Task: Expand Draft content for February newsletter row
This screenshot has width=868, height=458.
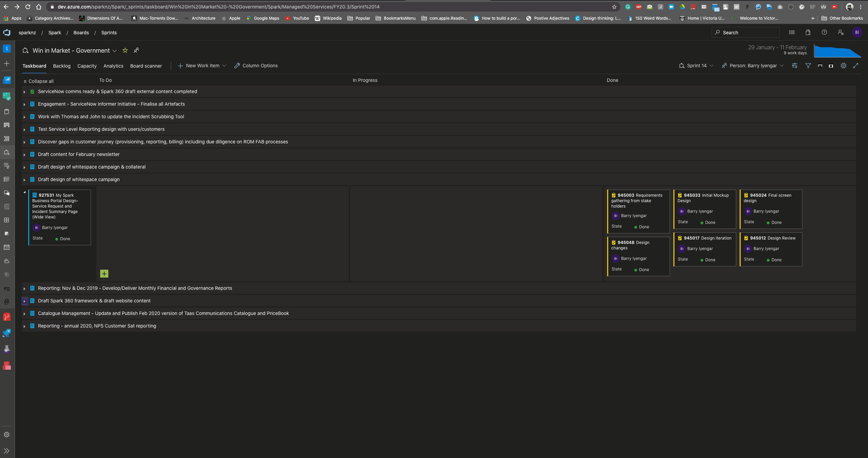Action: pyautogui.click(x=24, y=155)
